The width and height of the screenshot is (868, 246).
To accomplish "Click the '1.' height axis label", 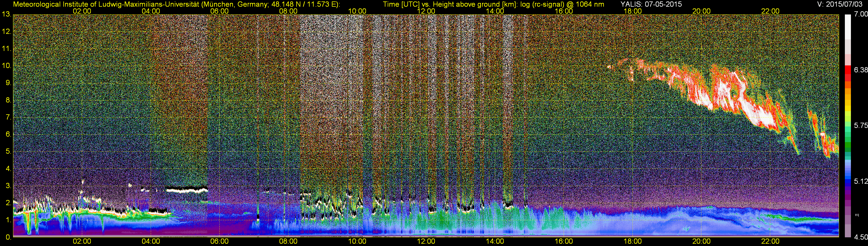I will tap(8, 220).
